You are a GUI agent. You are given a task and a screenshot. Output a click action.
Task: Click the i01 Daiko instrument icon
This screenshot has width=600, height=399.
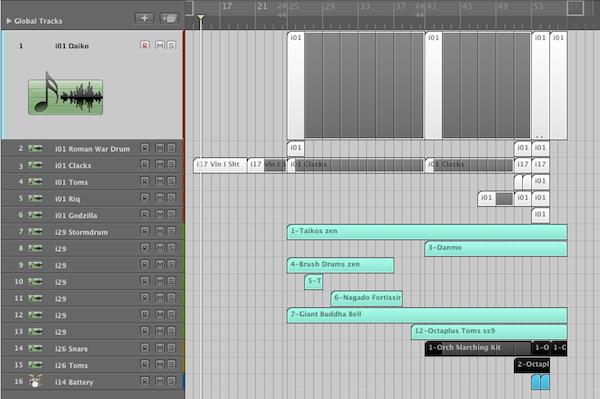tap(65, 94)
